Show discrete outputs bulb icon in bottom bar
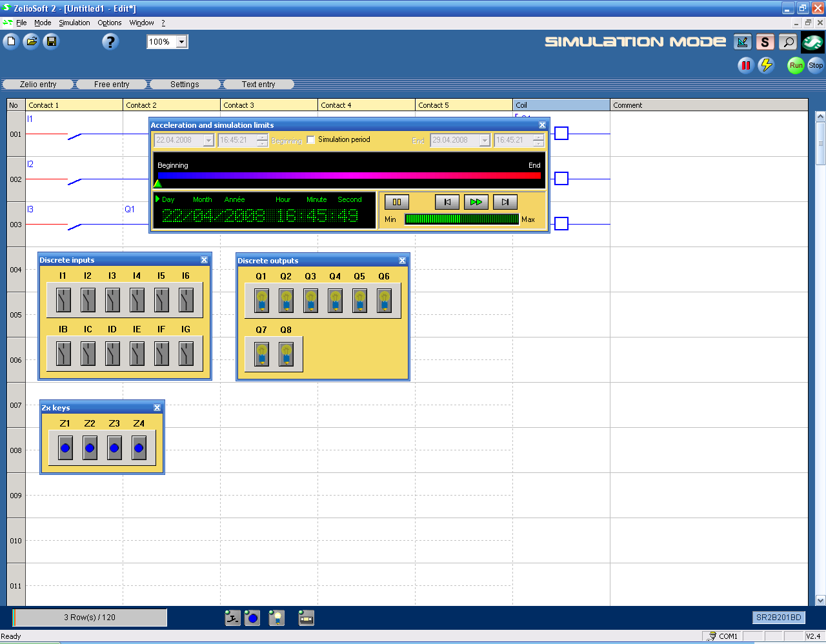The image size is (826, 644). click(276, 618)
